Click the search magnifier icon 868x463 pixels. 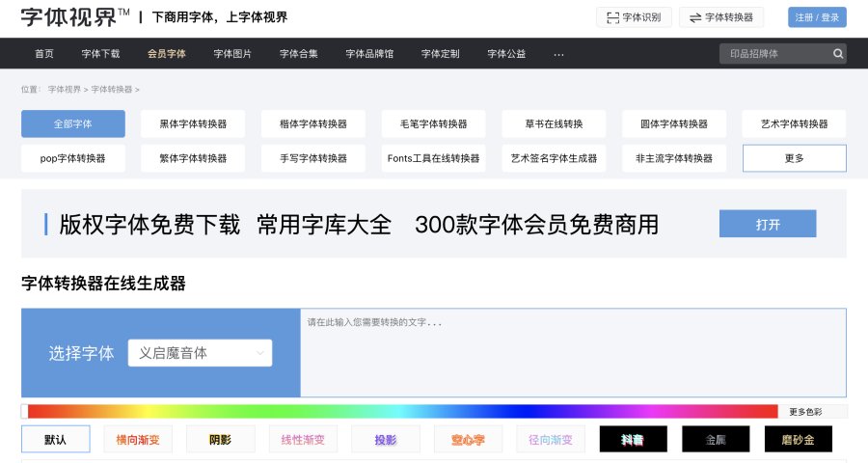click(838, 54)
